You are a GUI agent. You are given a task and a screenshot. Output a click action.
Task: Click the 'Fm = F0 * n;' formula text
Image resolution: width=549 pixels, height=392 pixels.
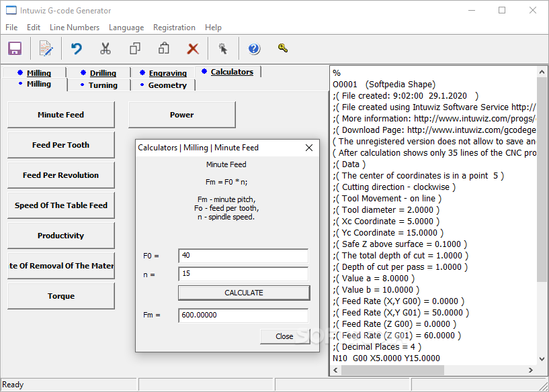click(x=226, y=182)
